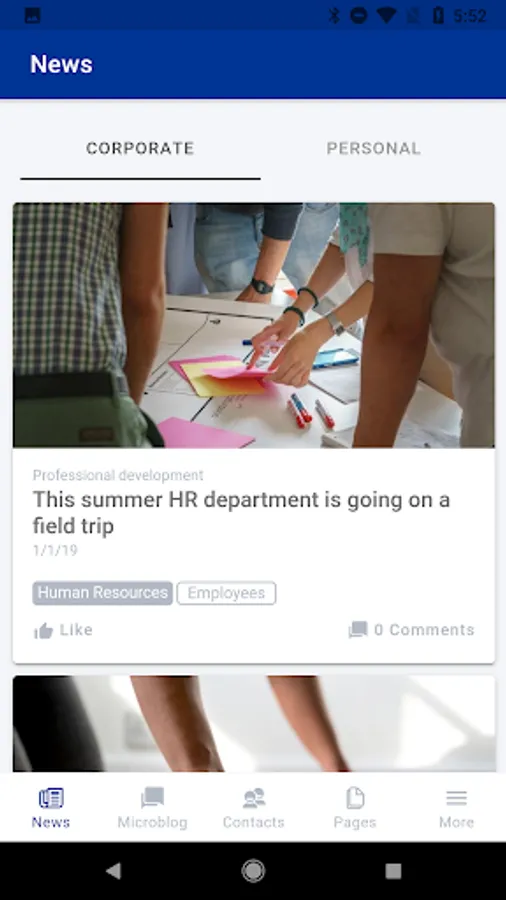
Task: Open the Contacts people icon
Action: tap(254, 797)
